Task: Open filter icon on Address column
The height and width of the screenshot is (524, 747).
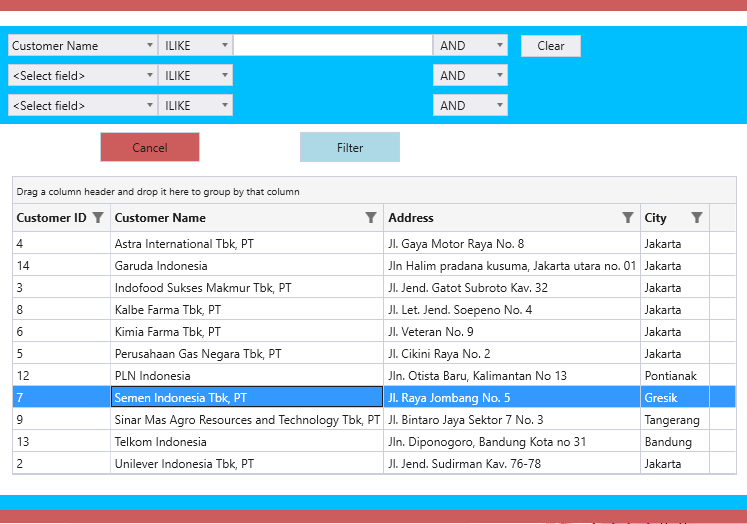Action: tap(628, 218)
